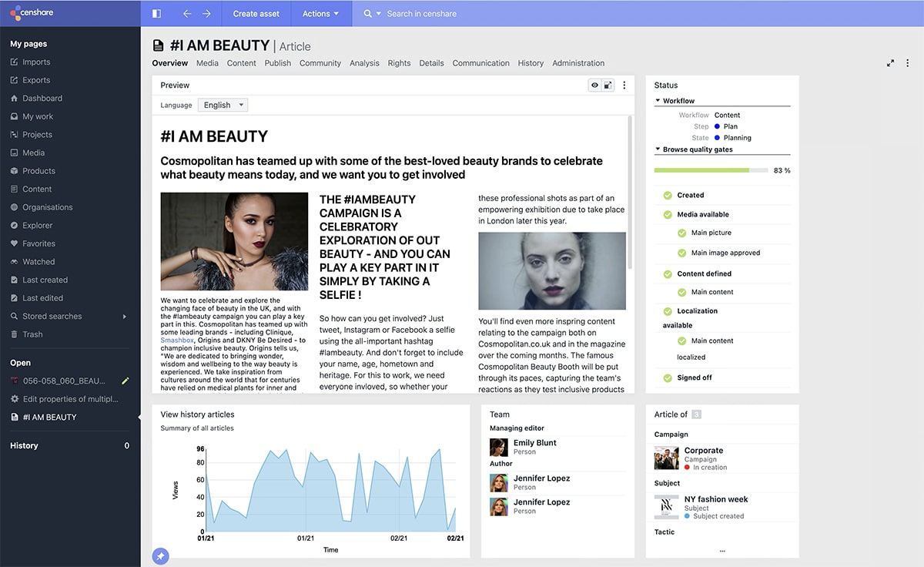Image resolution: width=924 pixels, height=567 pixels.
Task: Click the 83% quality gates progress bar
Action: (x=711, y=170)
